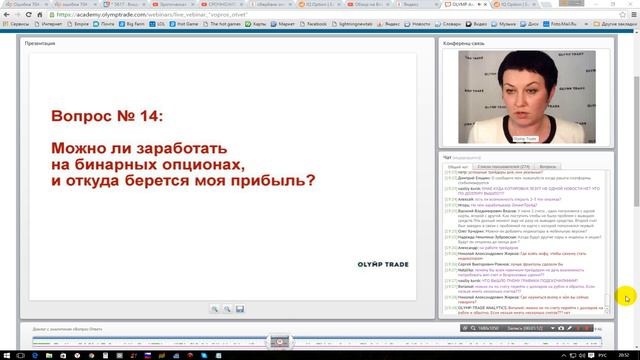Open the Новости bookmark

tap(418, 24)
